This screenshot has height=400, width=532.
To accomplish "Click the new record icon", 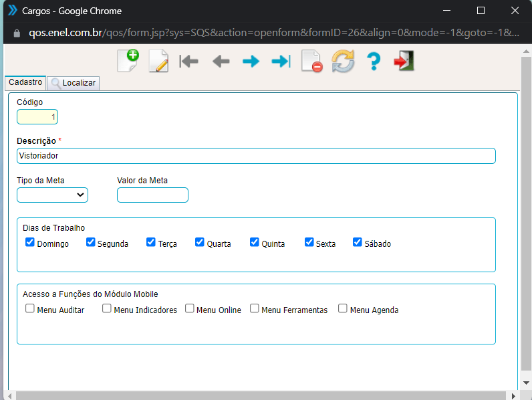I will pyautogui.click(x=127, y=61).
